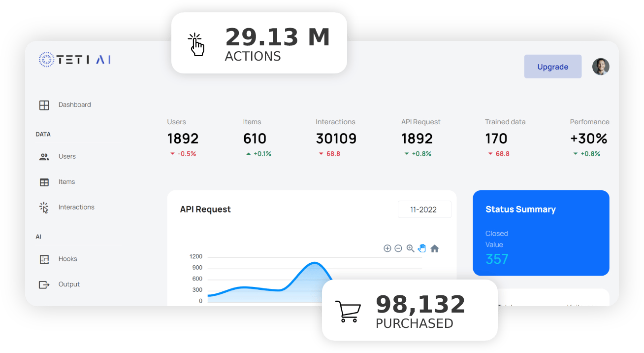
Task: Reset chart zoom with home icon
Action: coord(434,248)
